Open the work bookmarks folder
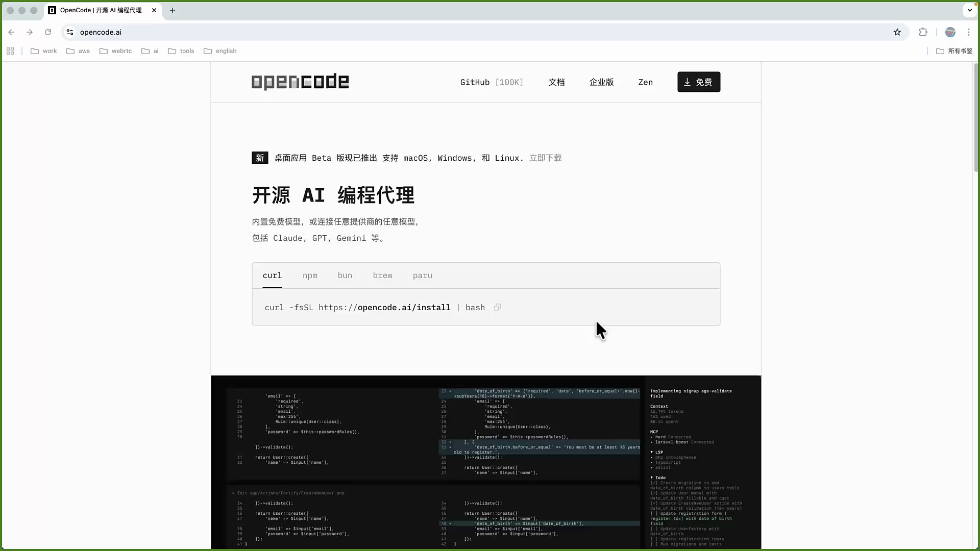This screenshot has width=980, height=551. coord(44,51)
